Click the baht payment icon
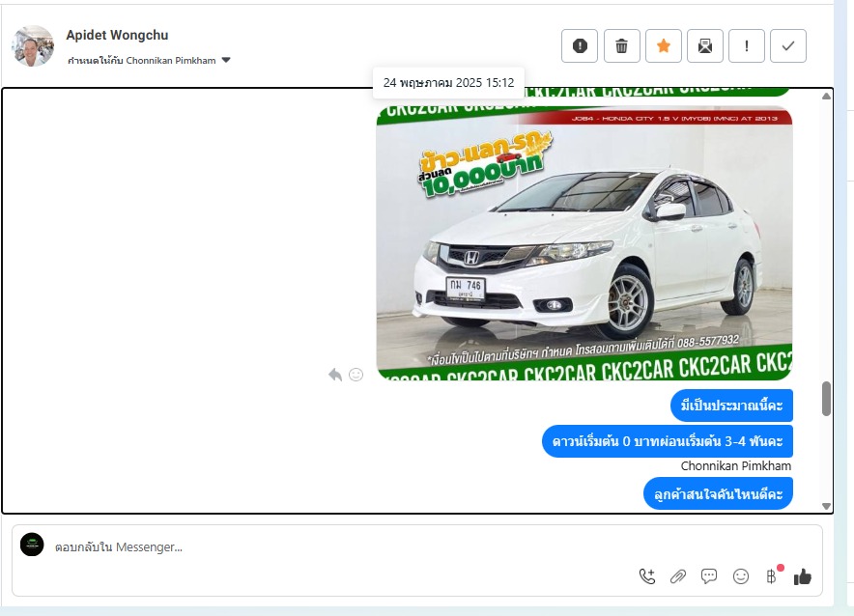The height and width of the screenshot is (616, 854). (x=771, y=576)
